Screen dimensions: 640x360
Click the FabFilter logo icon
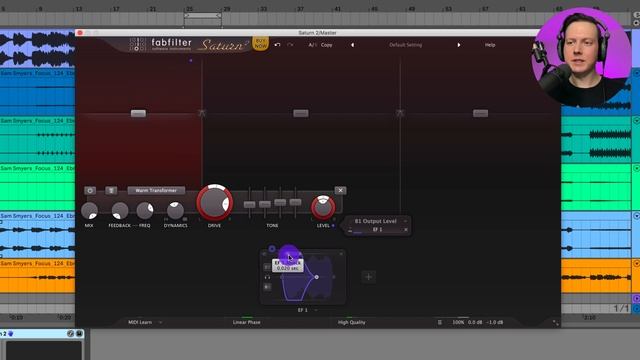tap(138, 44)
